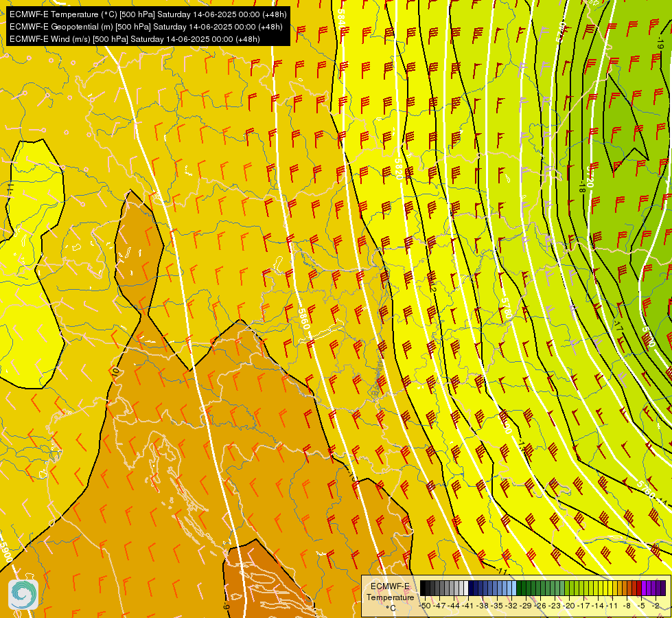Viewport: 672px width, 618px height.
Task: Click the -23 legend tick label
Action: (555, 606)
